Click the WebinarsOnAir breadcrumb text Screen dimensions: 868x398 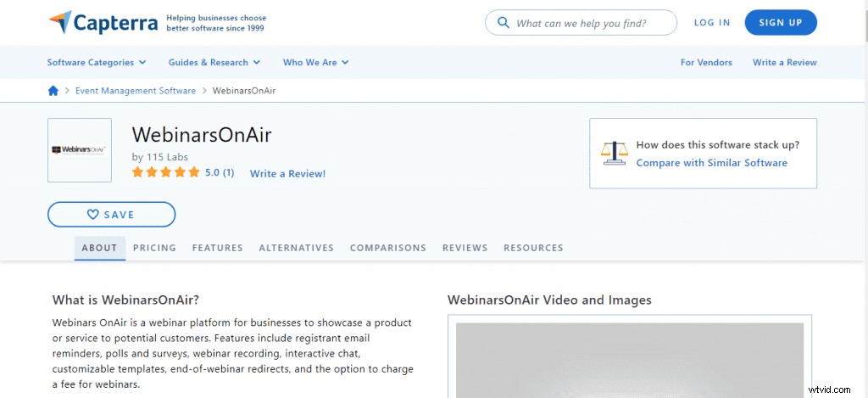pyautogui.click(x=244, y=91)
